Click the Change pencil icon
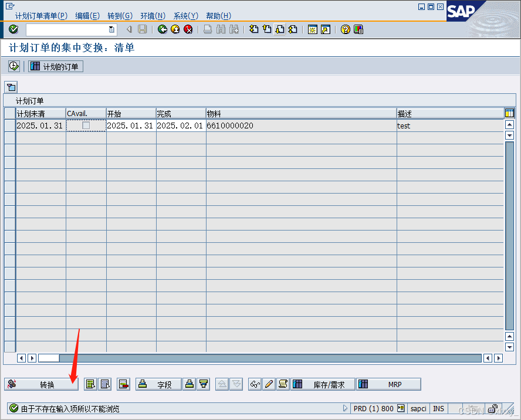Viewport: 521px width, 420px height. 269,384
